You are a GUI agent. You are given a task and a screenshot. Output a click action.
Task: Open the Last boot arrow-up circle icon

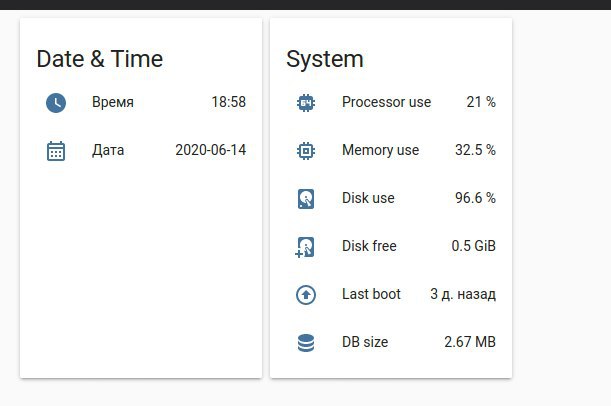tap(306, 295)
